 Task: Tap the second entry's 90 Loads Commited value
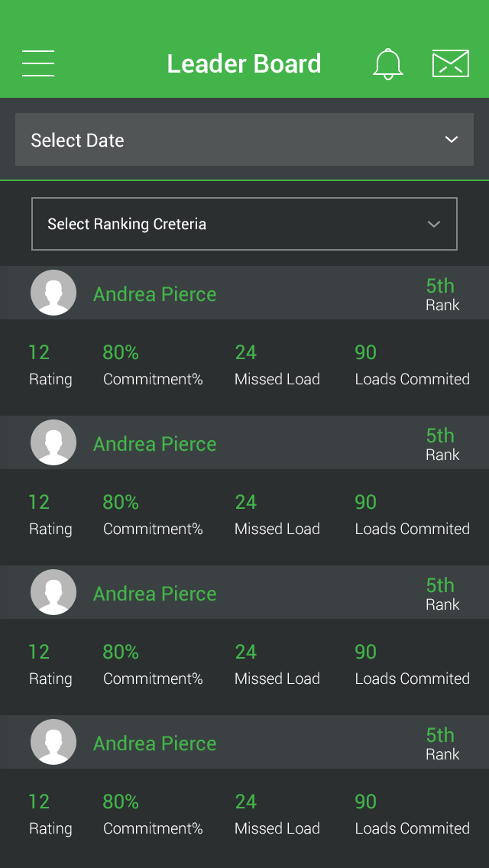coord(365,502)
